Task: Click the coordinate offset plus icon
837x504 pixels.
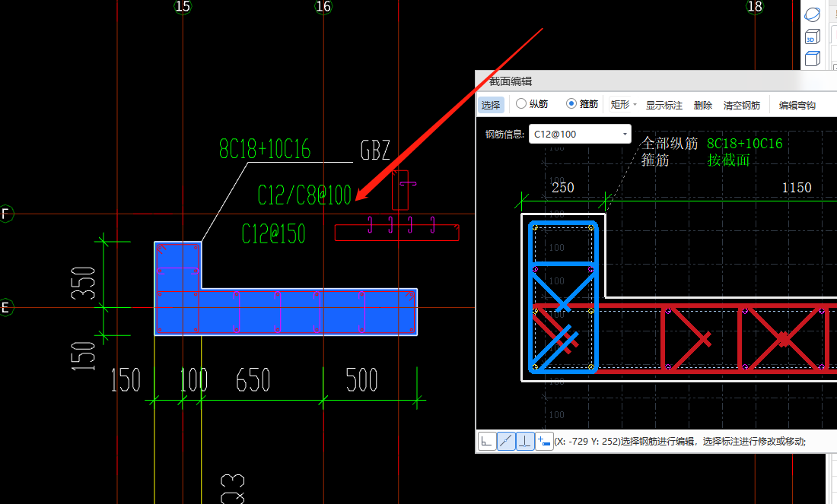Action: [x=544, y=441]
